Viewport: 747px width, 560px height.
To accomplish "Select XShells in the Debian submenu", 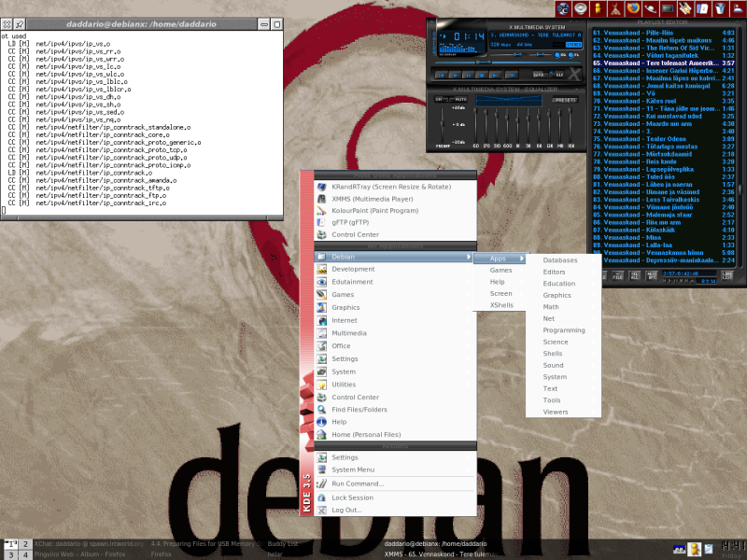I will pyautogui.click(x=500, y=305).
